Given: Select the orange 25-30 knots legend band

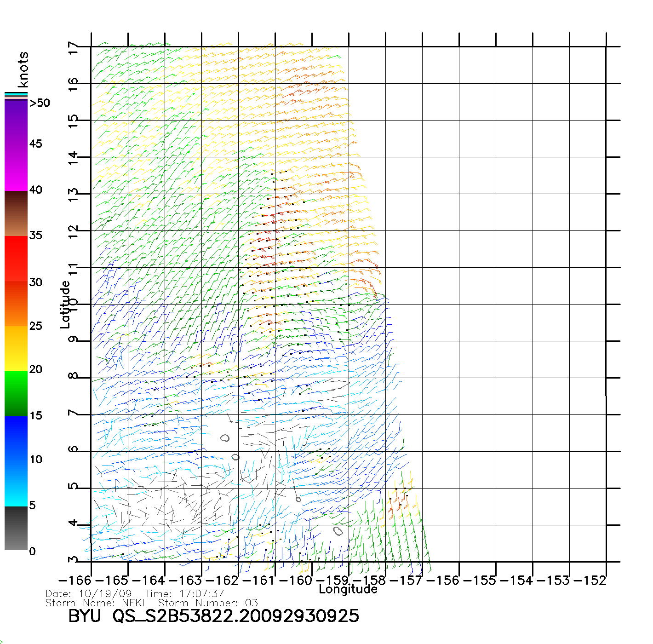Looking at the screenshot, I should [x=16, y=304].
